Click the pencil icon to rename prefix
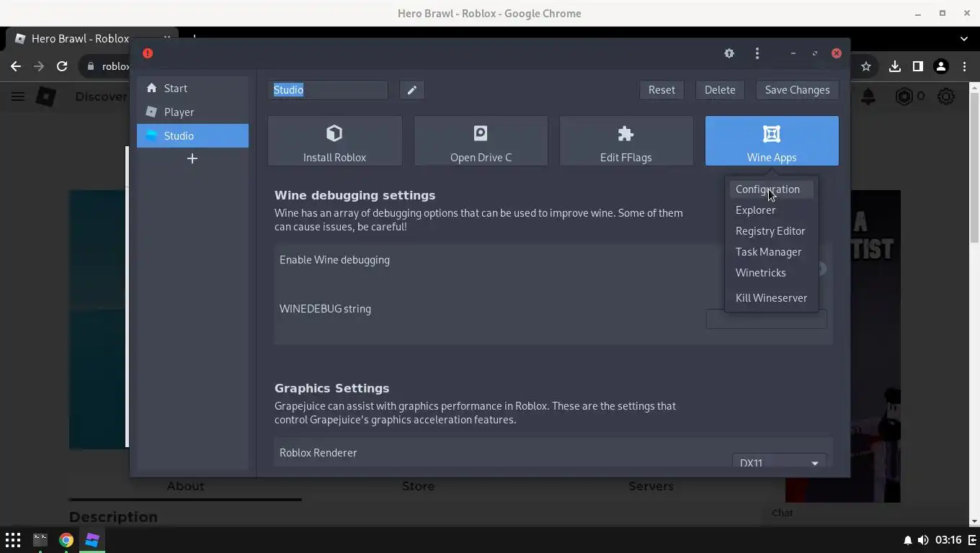 [411, 90]
